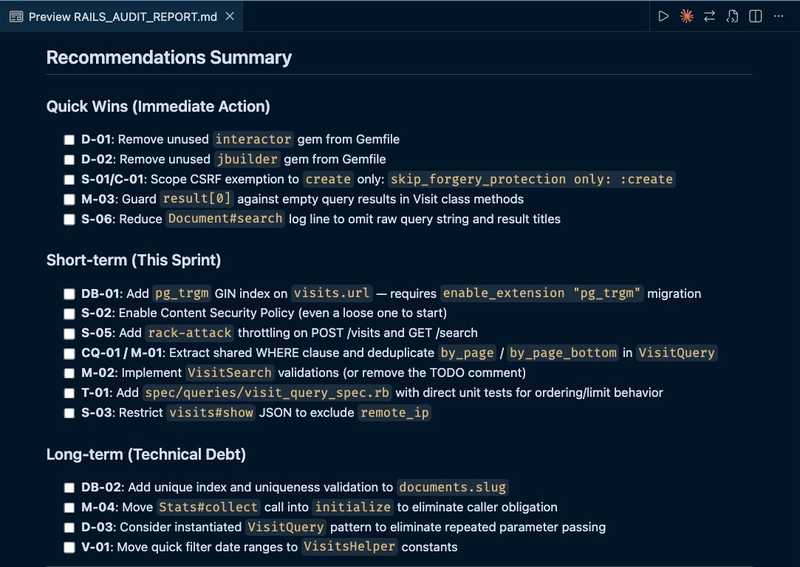Click 'spec/queries/visit_query_spec.rb' code
This screenshot has height=567, width=800.
tap(267, 392)
